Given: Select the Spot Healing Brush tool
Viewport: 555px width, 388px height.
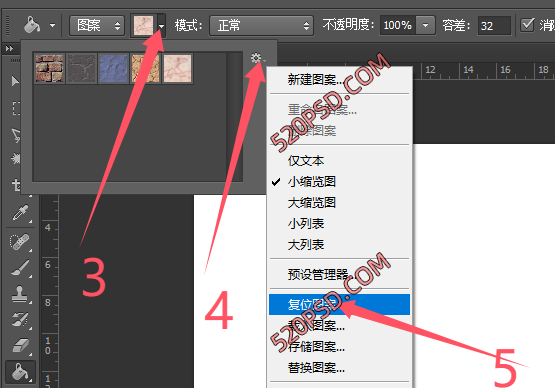Looking at the screenshot, I should click(x=20, y=242).
